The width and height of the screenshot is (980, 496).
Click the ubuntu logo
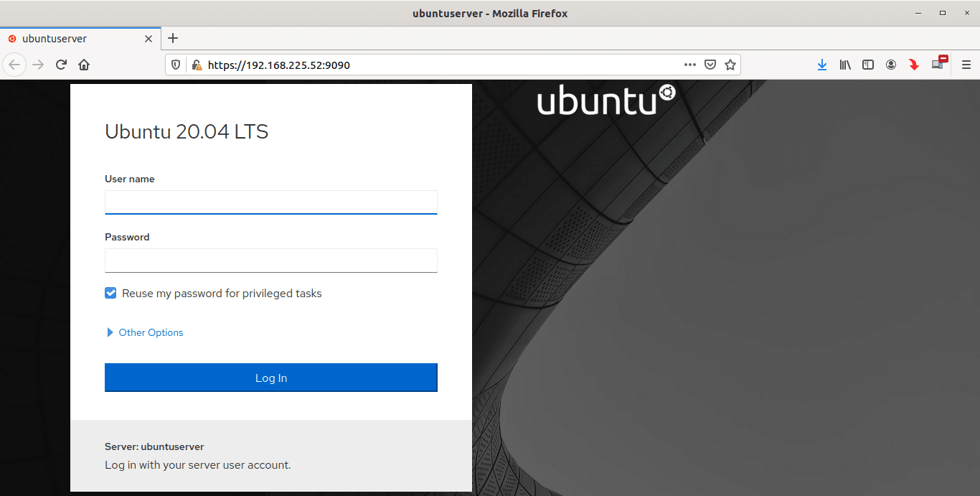[x=606, y=100]
